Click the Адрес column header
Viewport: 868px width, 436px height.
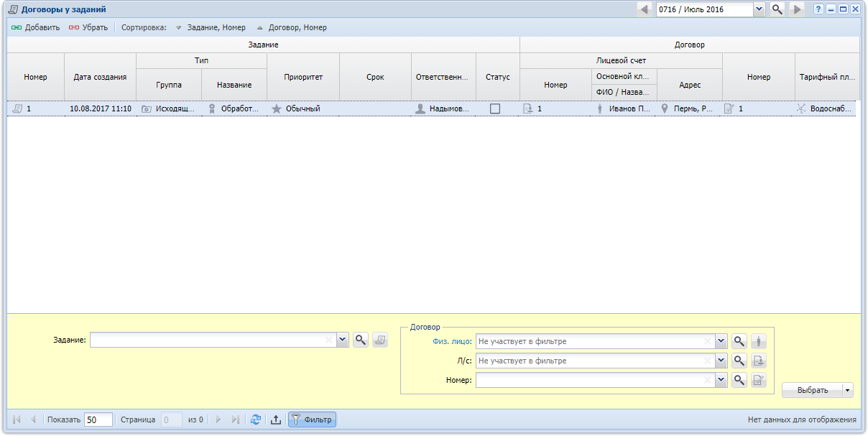[690, 85]
